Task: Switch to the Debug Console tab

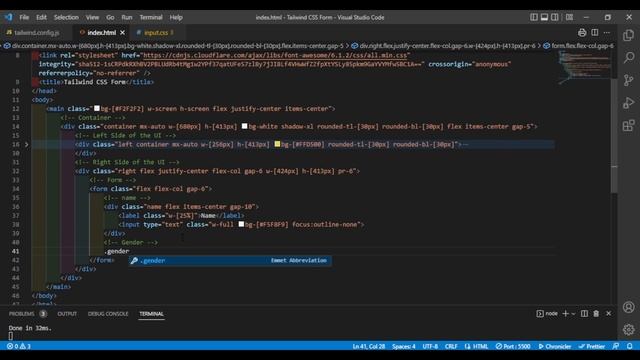Action: click(108, 314)
